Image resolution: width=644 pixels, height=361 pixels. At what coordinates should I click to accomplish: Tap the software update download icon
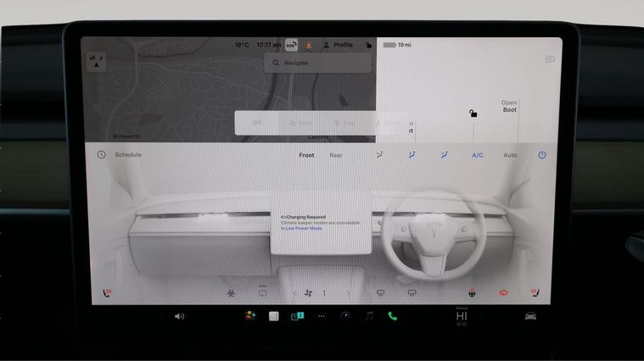pyautogui.click(x=309, y=45)
